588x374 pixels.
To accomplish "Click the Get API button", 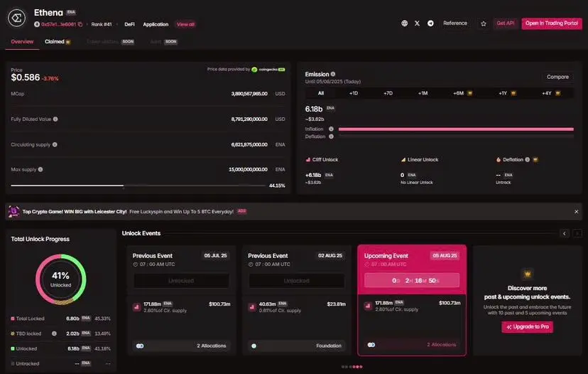I will tap(506, 23).
